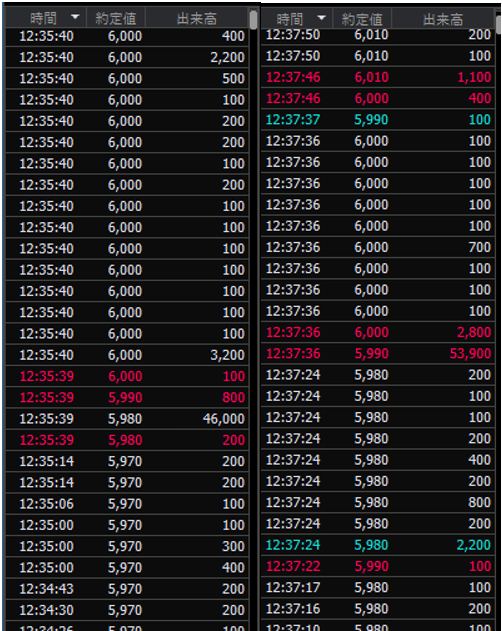Click the left panel vertical scrollbar thumb
The width and height of the screenshot is (502, 631).
(x=253, y=20)
